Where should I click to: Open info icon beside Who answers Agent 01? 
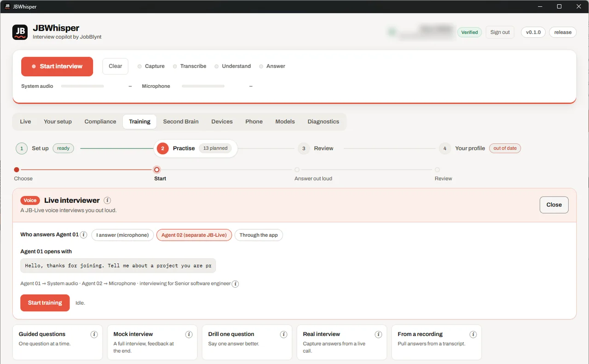coord(84,235)
